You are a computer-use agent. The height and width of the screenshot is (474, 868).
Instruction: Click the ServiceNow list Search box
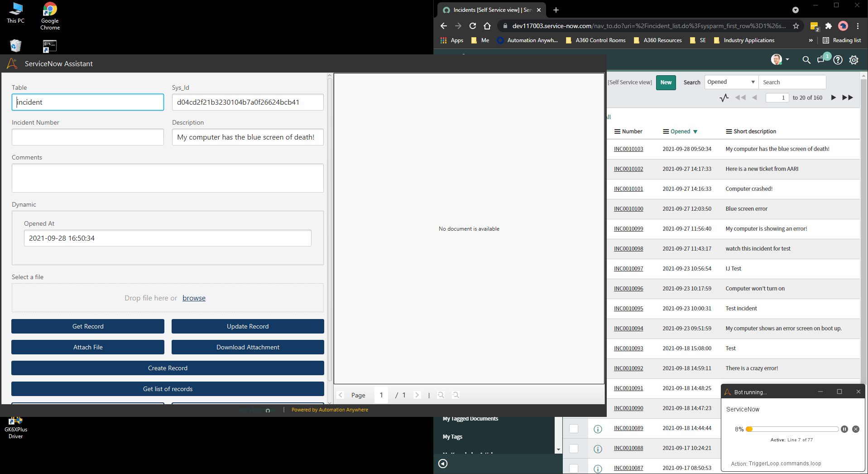click(x=792, y=82)
